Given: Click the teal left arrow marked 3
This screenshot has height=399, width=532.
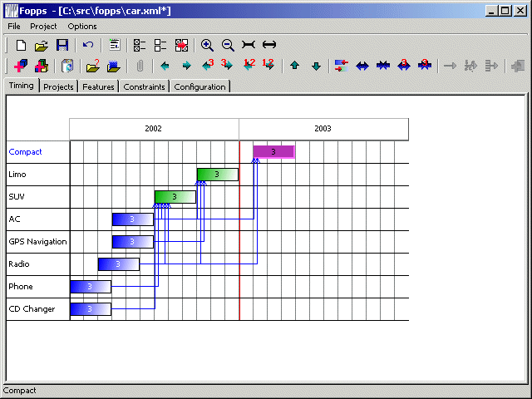Looking at the screenshot, I should pos(208,65).
